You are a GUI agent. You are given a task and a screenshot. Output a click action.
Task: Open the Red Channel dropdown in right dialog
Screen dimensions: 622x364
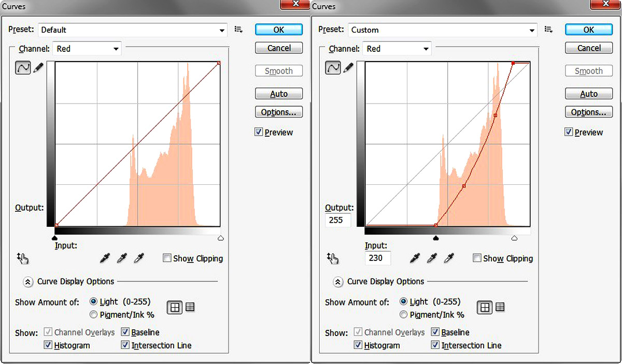tap(397, 49)
